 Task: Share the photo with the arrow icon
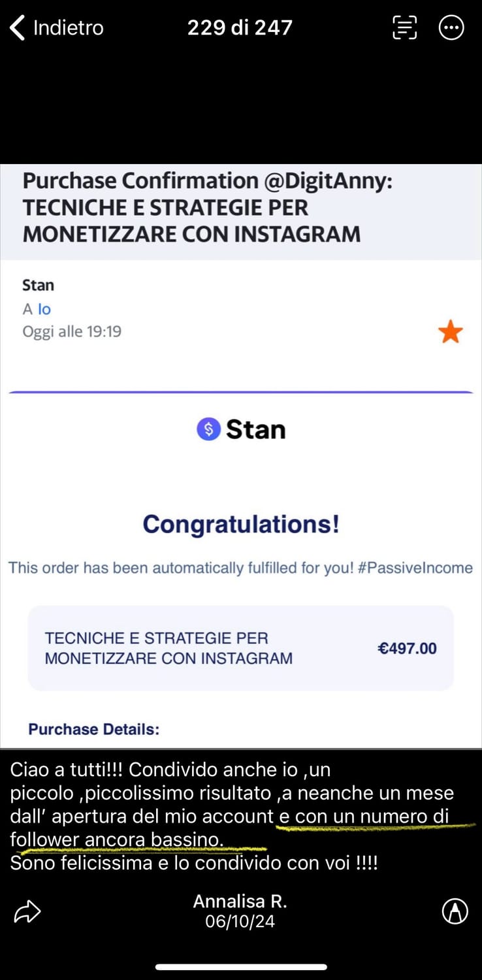(27, 912)
